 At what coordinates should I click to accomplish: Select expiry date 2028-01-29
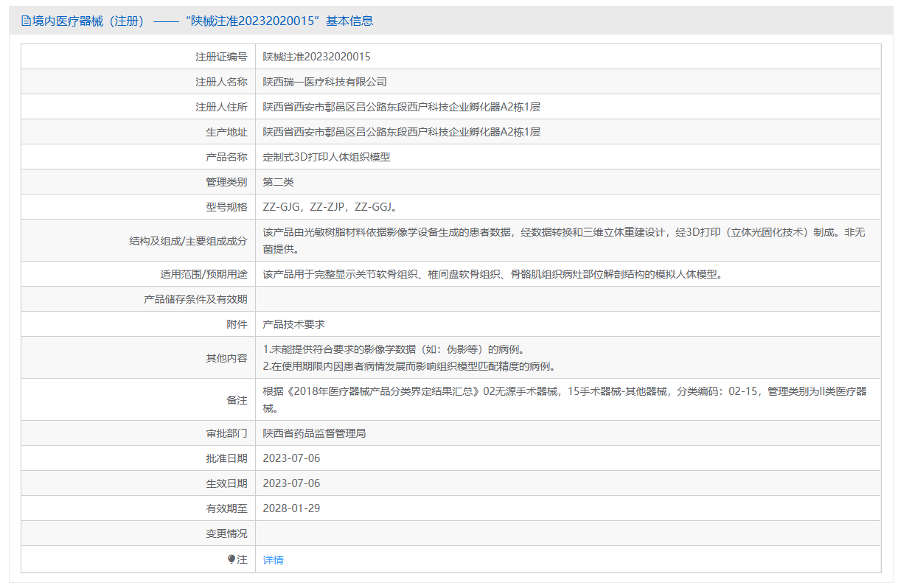[x=292, y=508]
